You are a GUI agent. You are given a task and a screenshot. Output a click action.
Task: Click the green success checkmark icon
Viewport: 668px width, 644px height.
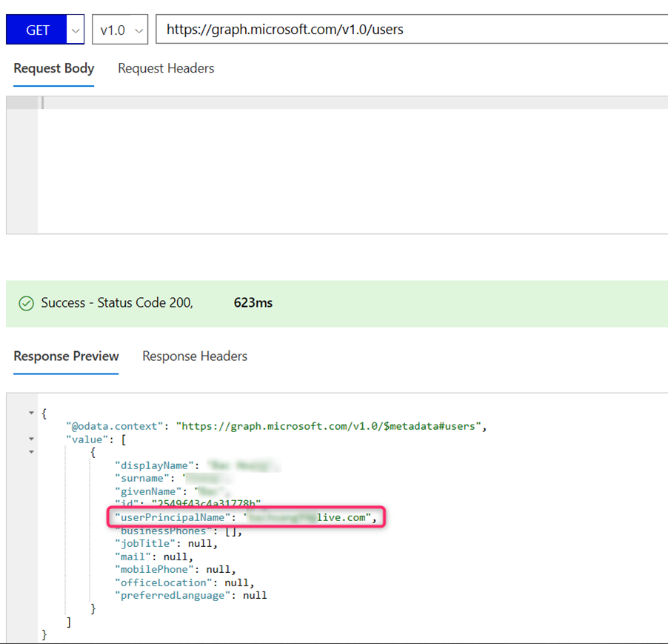click(27, 303)
